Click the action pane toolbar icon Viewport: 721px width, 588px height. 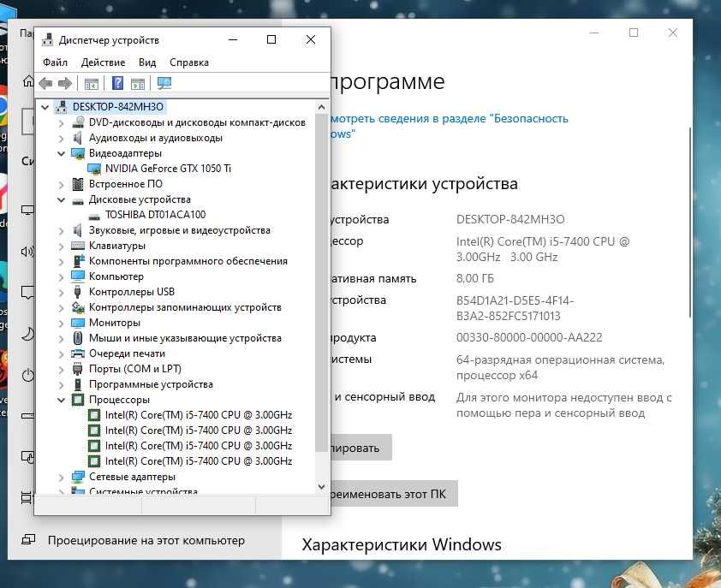tap(138, 84)
